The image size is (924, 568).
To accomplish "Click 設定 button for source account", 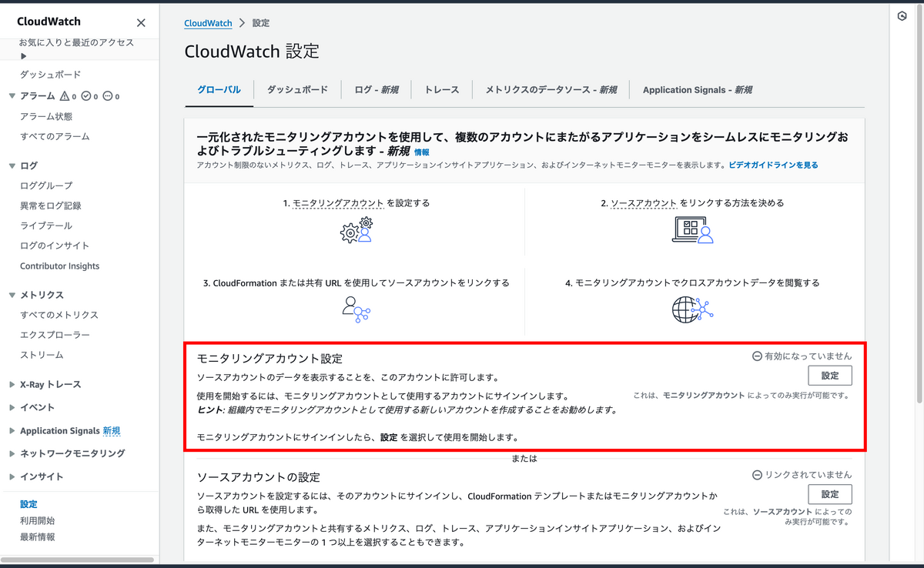I will tap(830, 494).
